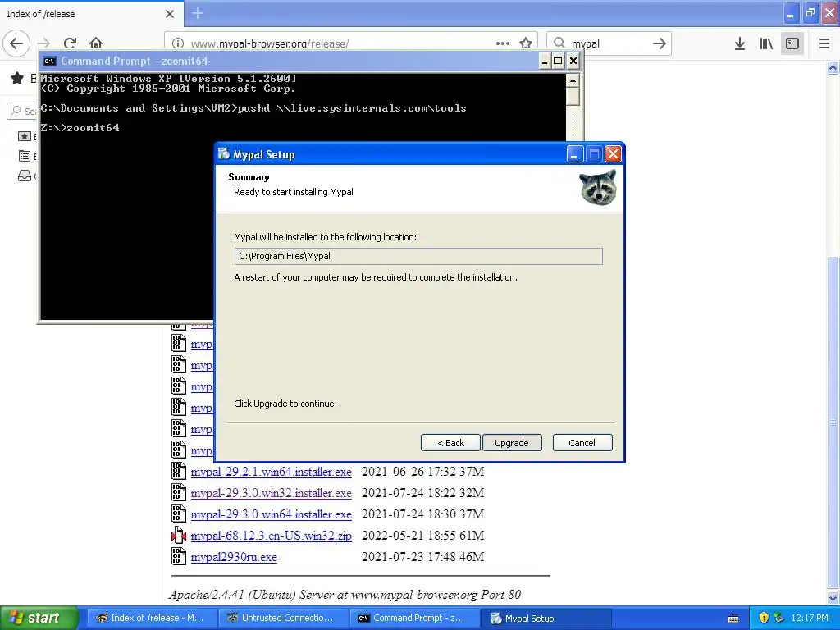Click the page scrollbar down arrow
The width and height of the screenshot is (840, 630).
(833, 598)
